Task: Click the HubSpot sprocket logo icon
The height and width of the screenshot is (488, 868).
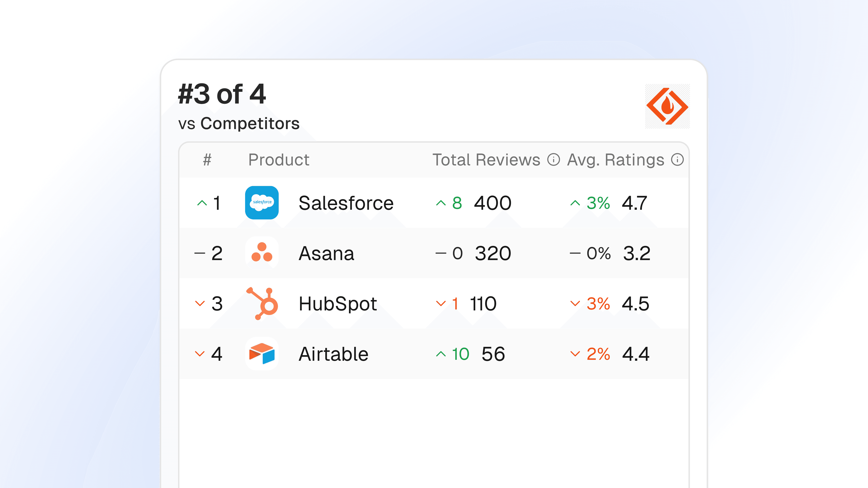Action: coord(262,303)
